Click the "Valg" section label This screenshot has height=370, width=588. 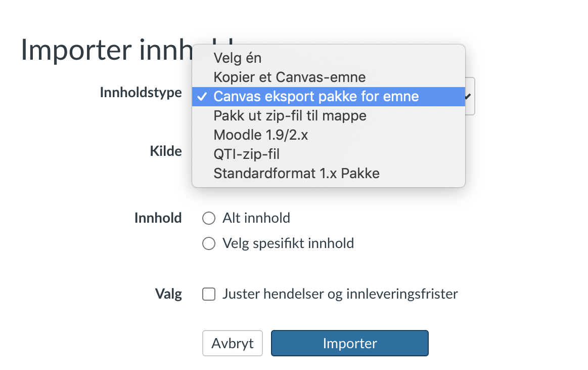tap(168, 294)
